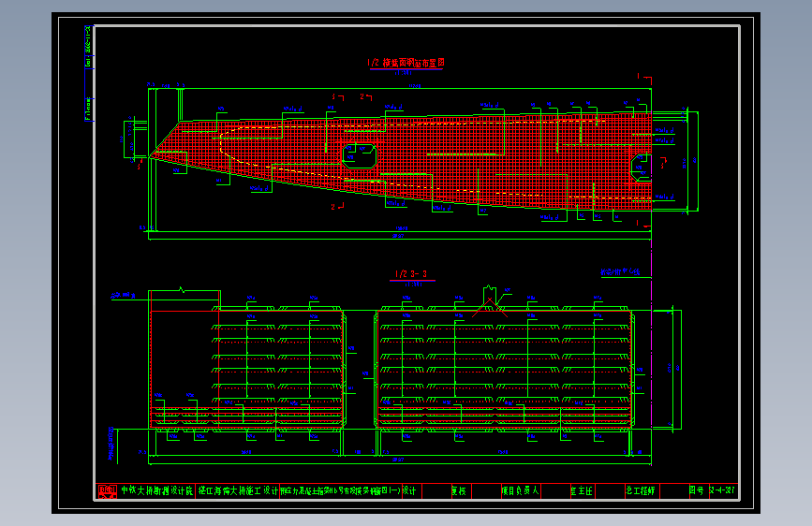The height and width of the screenshot is (526, 812).
Task: Click the '图号' label in the title block
Action: coord(697,489)
